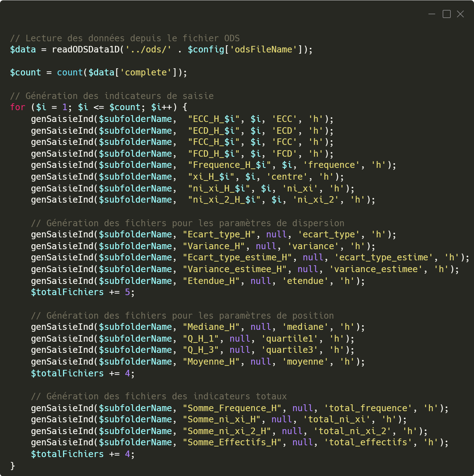Click the 'quartile3' argument
Screen dimensions: 474x476
[x=289, y=350]
